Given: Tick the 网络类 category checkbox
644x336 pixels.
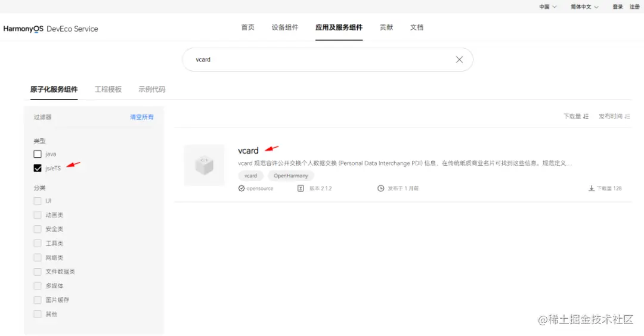Looking at the screenshot, I should point(38,257).
